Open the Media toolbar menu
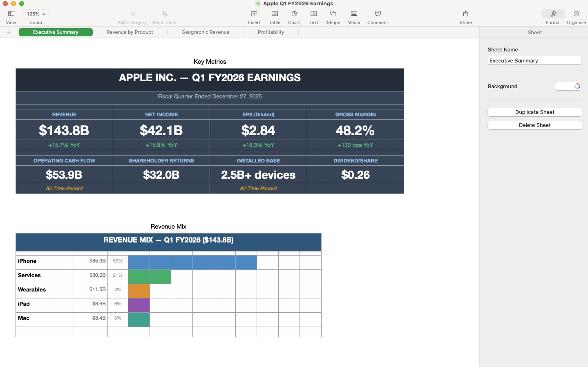 click(x=354, y=14)
